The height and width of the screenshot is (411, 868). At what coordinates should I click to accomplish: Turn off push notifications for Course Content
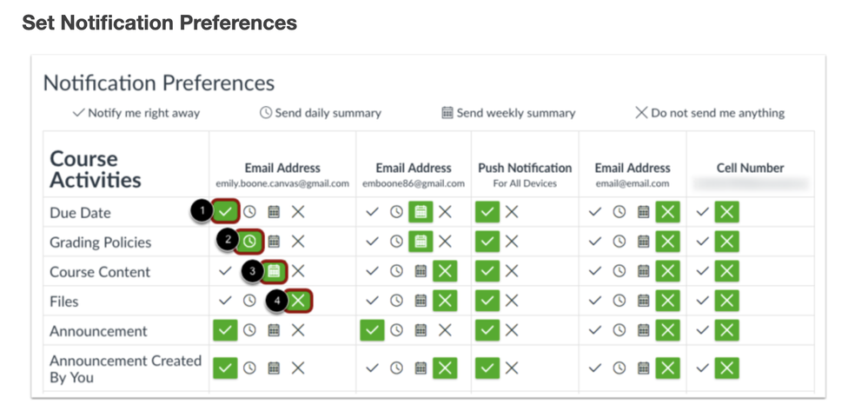(x=512, y=271)
